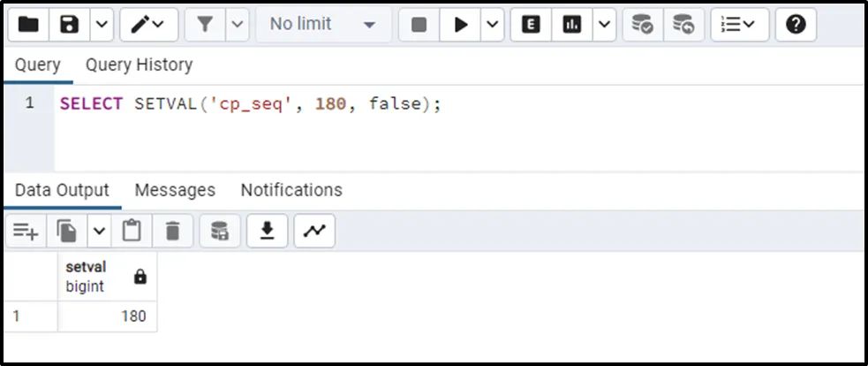Select the result cell containing 180
Screen dimensions: 868x366
(x=107, y=316)
